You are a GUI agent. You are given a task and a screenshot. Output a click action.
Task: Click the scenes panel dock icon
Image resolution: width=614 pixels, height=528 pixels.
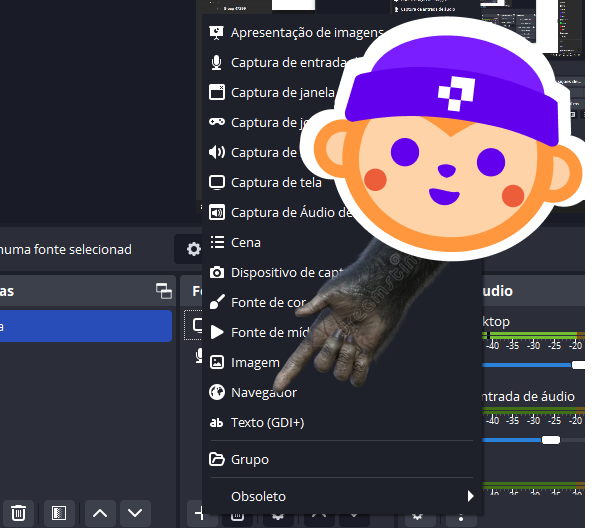tap(164, 291)
